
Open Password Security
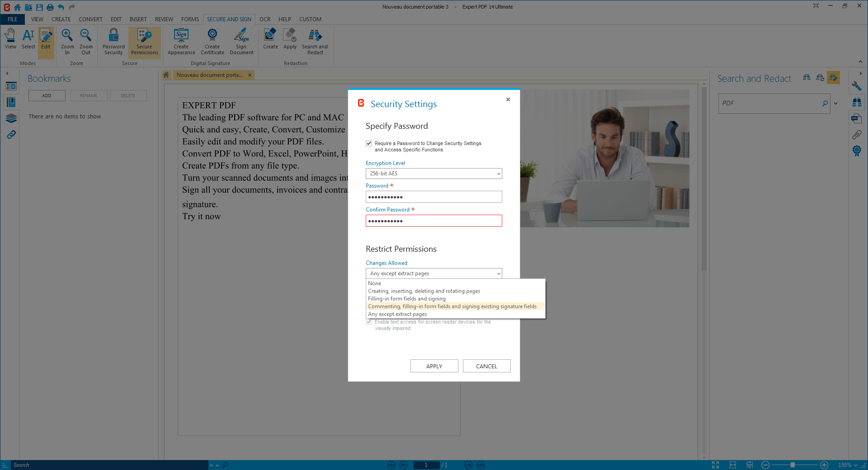click(x=113, y=42)
